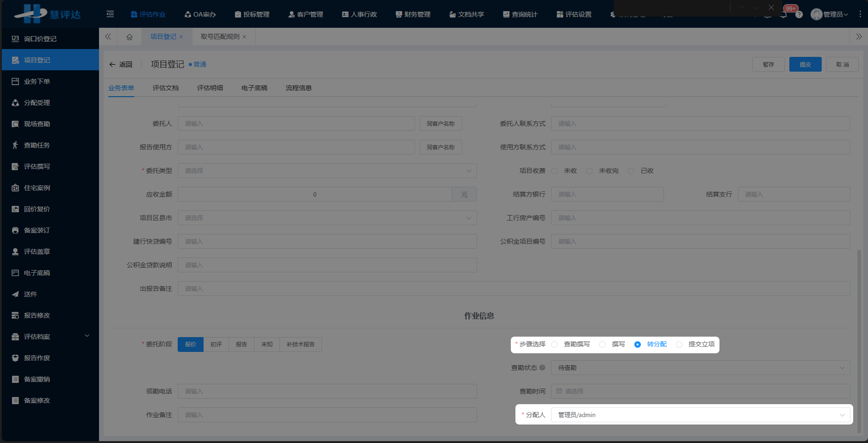Open the 报告作废 module
868x443 pixels.
pyautogui.click(x=37, y=357)
